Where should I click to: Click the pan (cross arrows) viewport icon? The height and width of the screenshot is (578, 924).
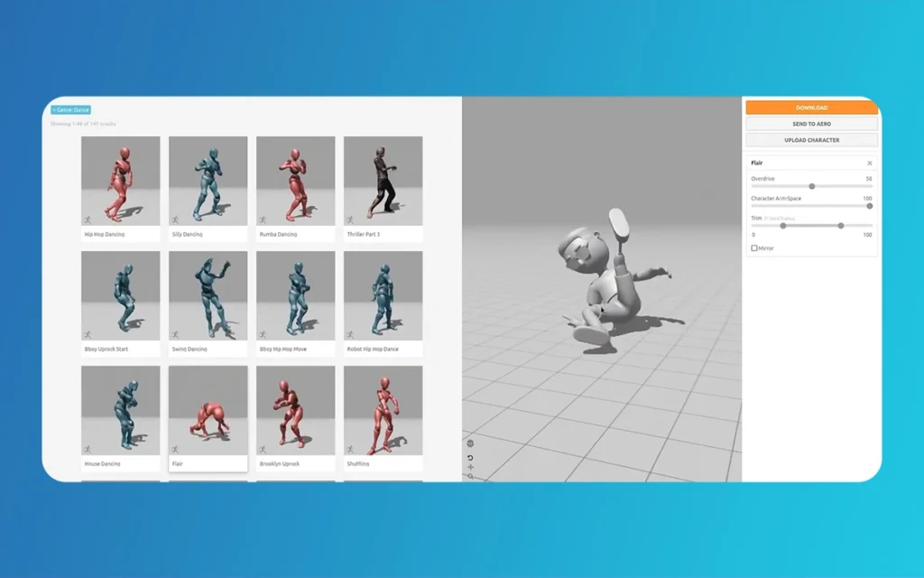click(470, 467)
